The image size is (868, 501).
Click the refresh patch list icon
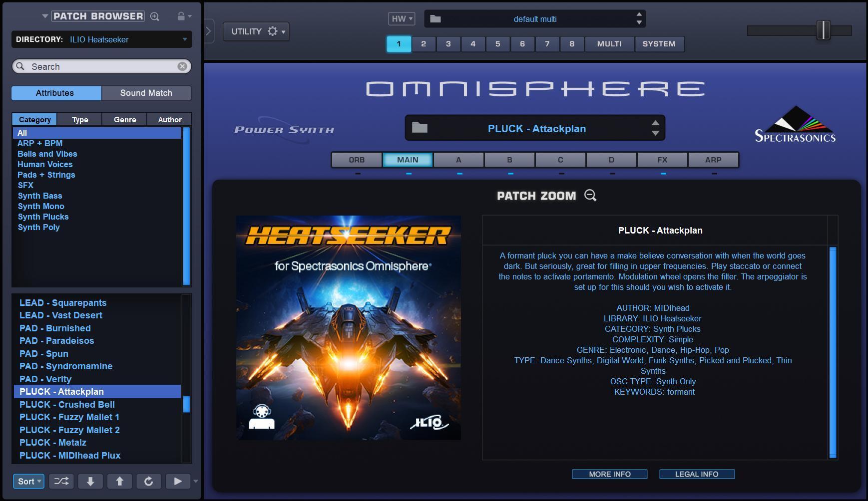click(x=148, y=481)
